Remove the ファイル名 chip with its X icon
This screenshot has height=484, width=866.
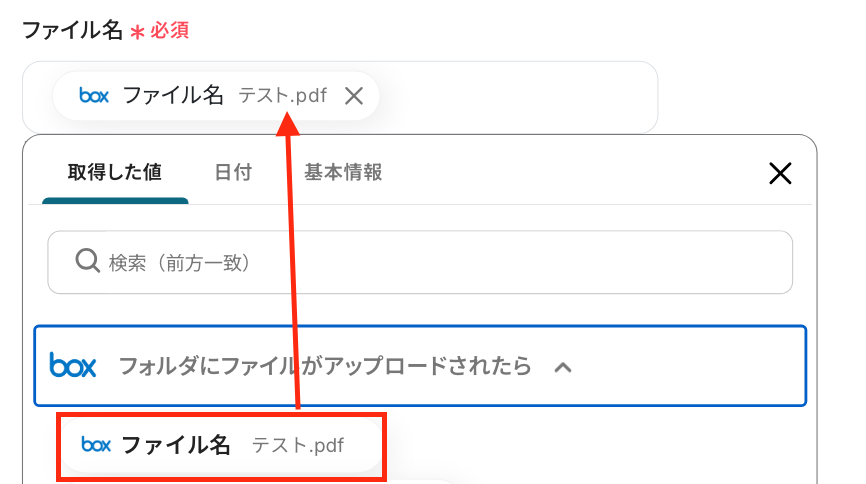pyautogui.click(x=353, y=96)
